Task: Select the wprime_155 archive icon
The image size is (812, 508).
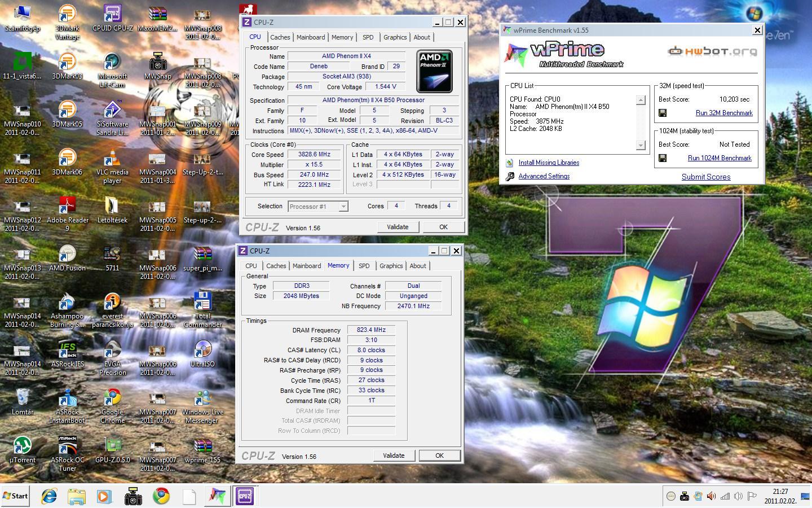Action: coord(202,449)
